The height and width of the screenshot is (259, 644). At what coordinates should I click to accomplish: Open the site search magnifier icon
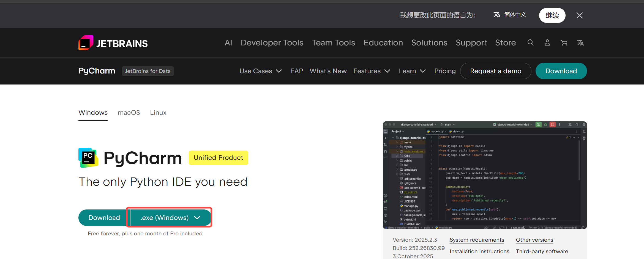pos(530,43)
